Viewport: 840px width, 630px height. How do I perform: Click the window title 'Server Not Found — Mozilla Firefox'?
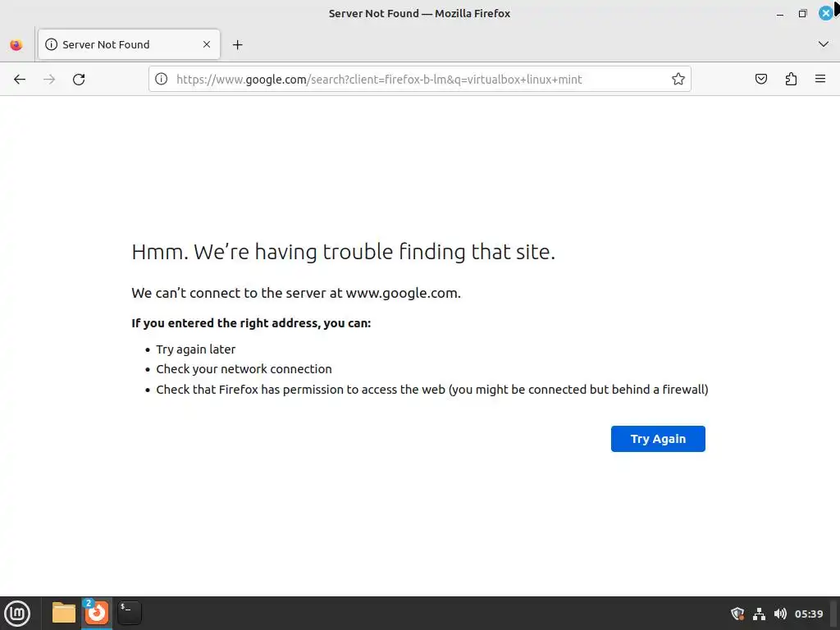click(419, 13)
